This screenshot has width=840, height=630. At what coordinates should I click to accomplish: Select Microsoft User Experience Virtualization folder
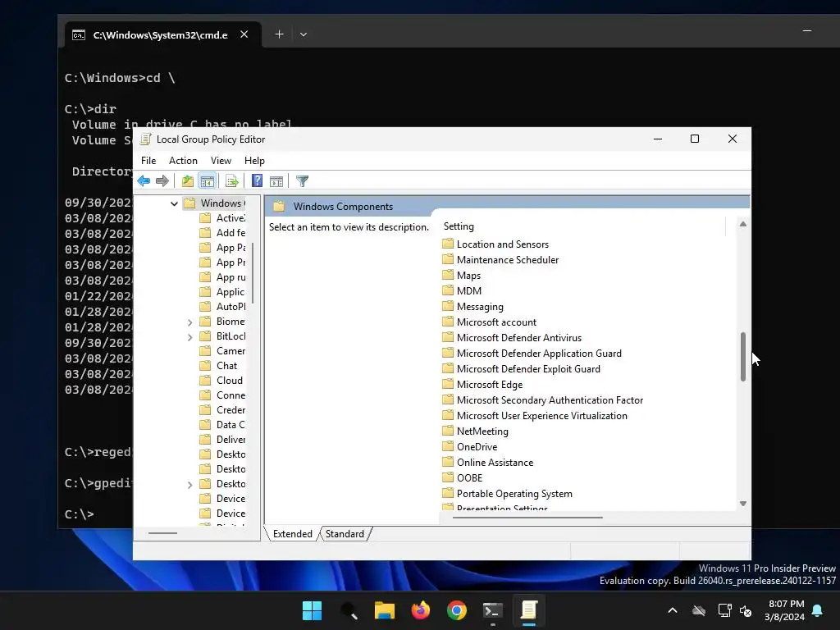[x=535, y=415]
